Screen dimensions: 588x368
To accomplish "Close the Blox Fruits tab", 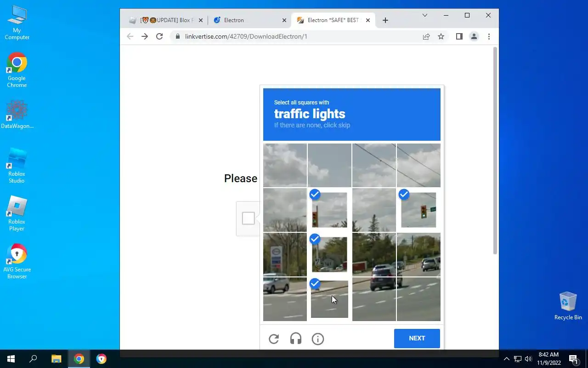I will point(201,20).
